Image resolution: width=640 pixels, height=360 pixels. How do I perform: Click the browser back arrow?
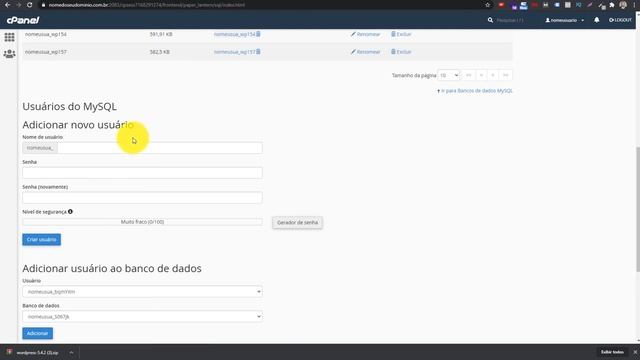click(7, 5)
